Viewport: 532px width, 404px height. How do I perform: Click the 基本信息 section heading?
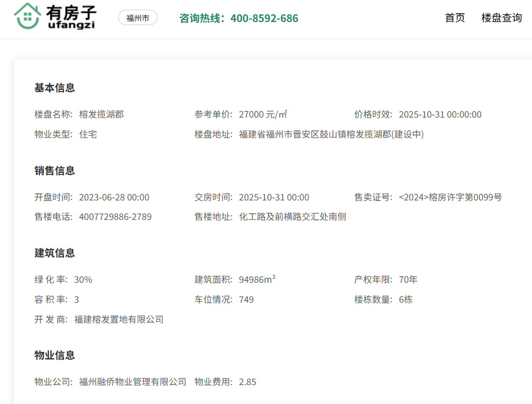[x=55, y=88]
